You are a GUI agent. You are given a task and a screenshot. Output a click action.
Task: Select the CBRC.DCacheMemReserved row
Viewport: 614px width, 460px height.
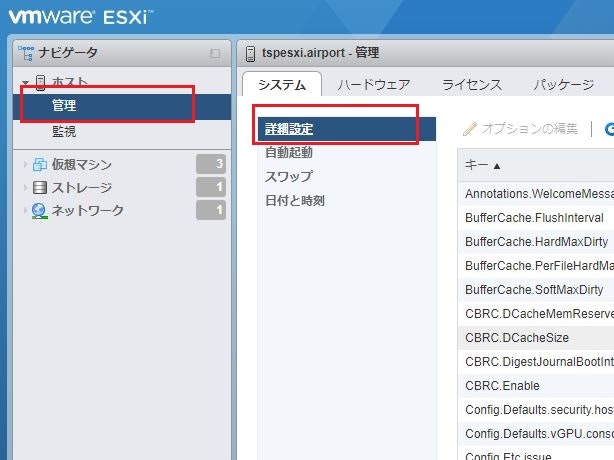[536, 314]
